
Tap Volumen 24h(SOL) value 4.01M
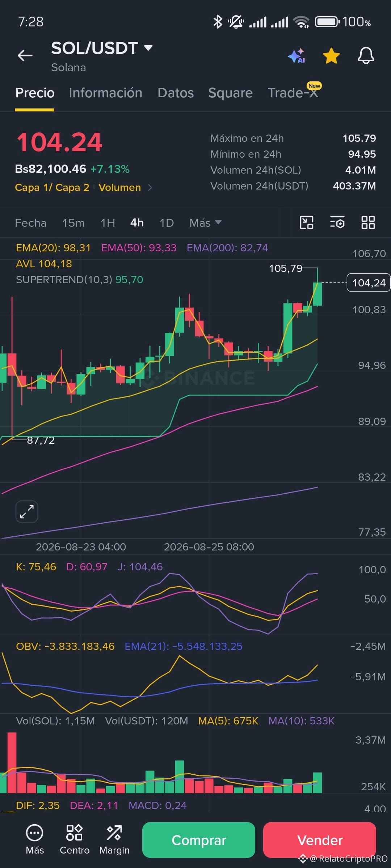coord(361,170)
